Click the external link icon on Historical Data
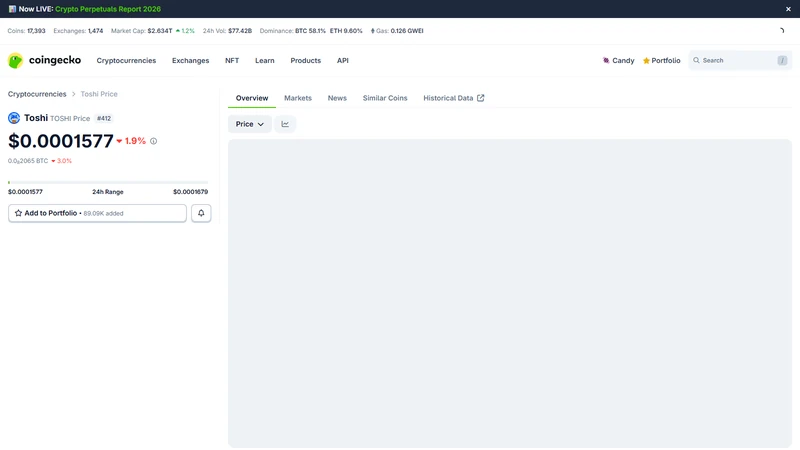Screen dimensions: 800x450 [x=480, y=98]
